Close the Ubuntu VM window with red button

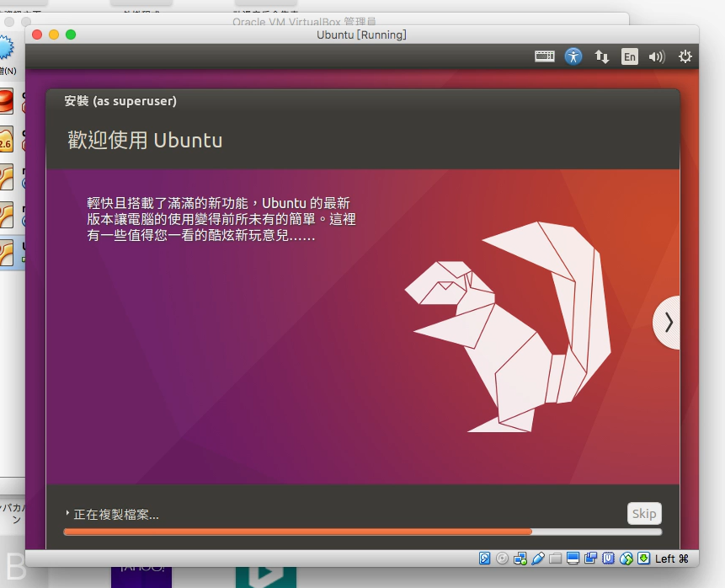(37, 35)
